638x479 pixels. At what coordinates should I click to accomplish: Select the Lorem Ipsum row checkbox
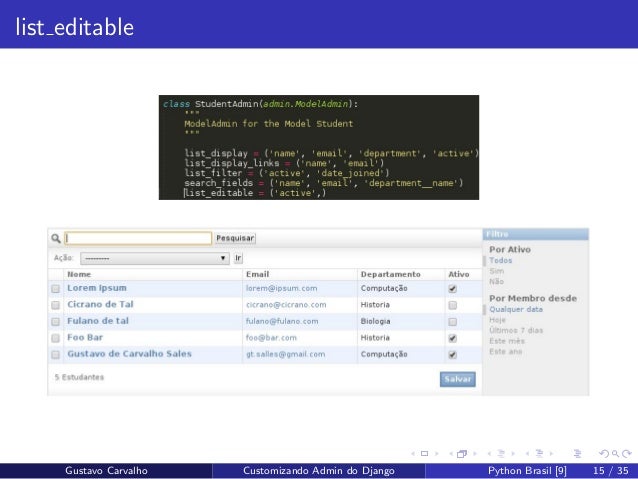pyautogui.click(x=56, y=289)
